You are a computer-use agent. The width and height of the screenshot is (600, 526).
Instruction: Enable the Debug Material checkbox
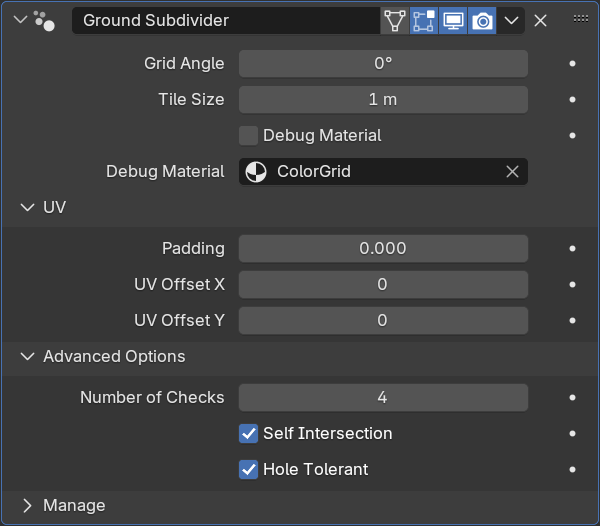[248, 136]
